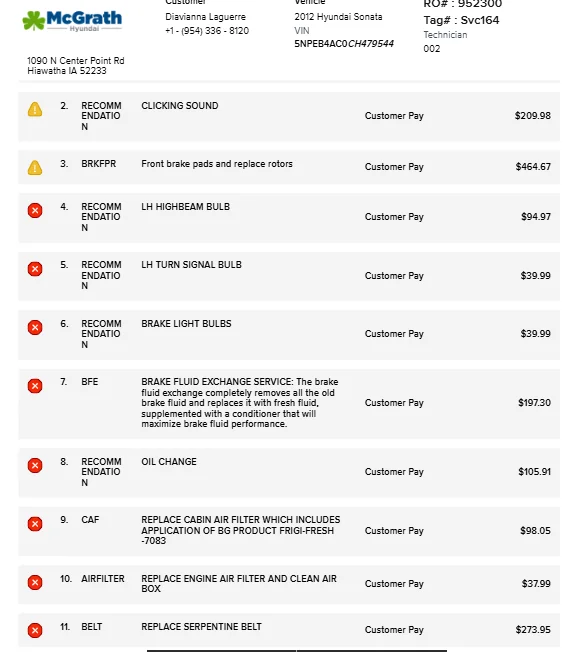Image resolution: width=580 pixels, height=652 pixels.
Task: Click the red X icon for Brake Fluid Exchange
Action: [35, 386]
